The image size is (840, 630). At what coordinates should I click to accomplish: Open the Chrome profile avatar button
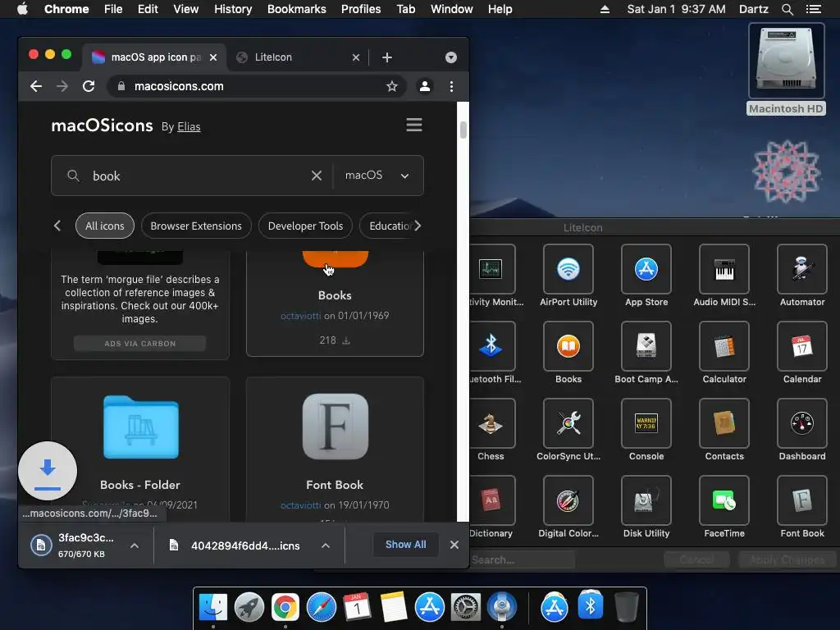click(x=425, y=86)
